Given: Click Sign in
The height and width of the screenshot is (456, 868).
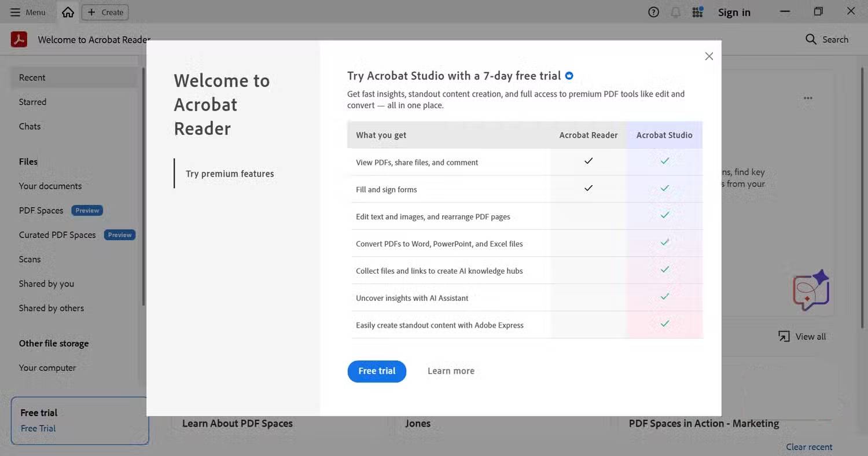Looking at the screenshot, I should click(734, 12).
